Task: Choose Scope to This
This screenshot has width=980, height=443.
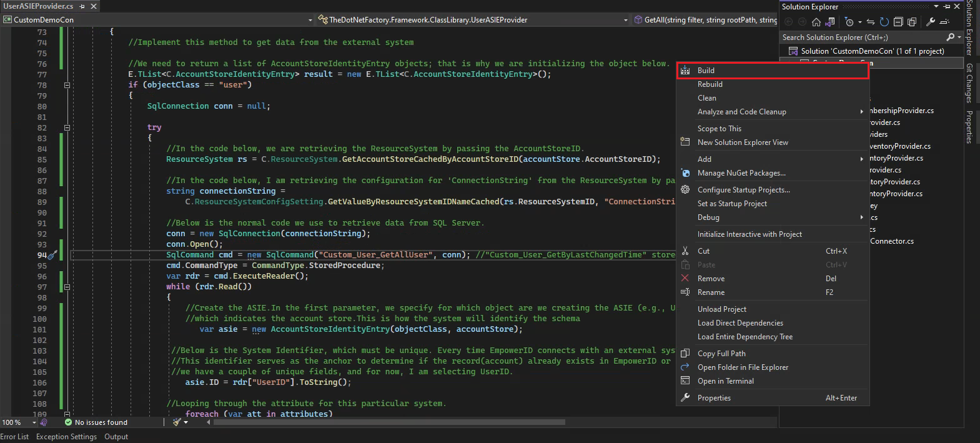Action: pos(773,129)
